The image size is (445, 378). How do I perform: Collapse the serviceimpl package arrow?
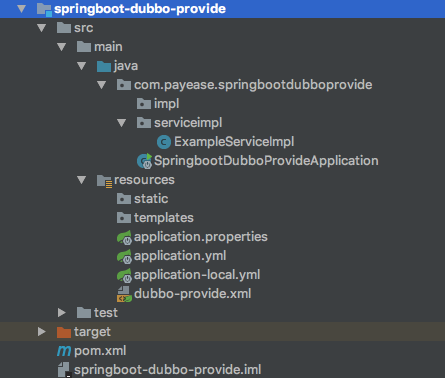(x=122, y=123)
